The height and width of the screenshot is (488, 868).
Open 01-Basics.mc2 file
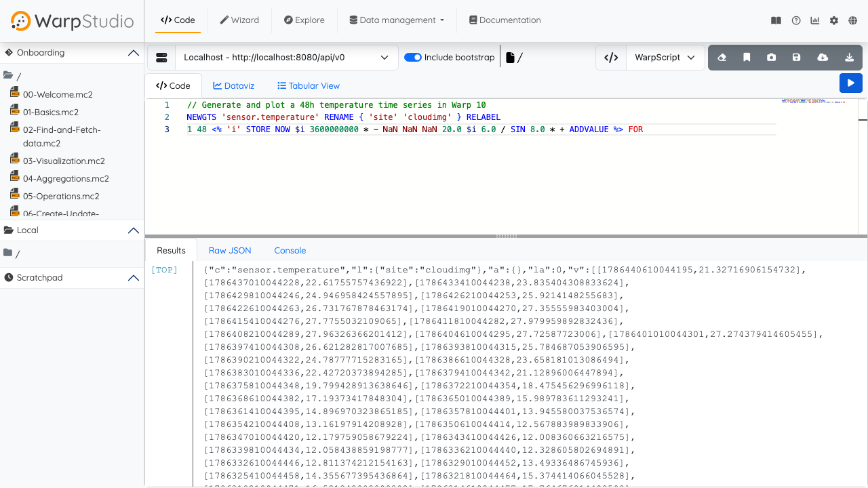[50, 113]
